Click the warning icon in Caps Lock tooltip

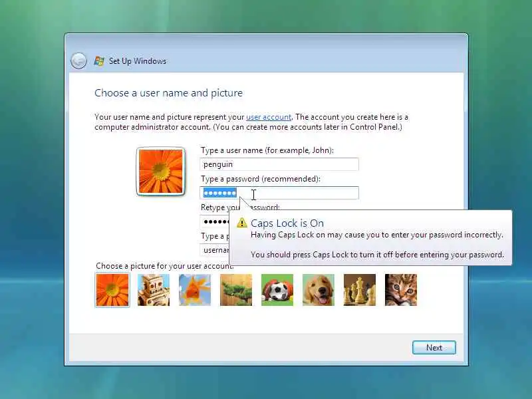click(242, 223)
